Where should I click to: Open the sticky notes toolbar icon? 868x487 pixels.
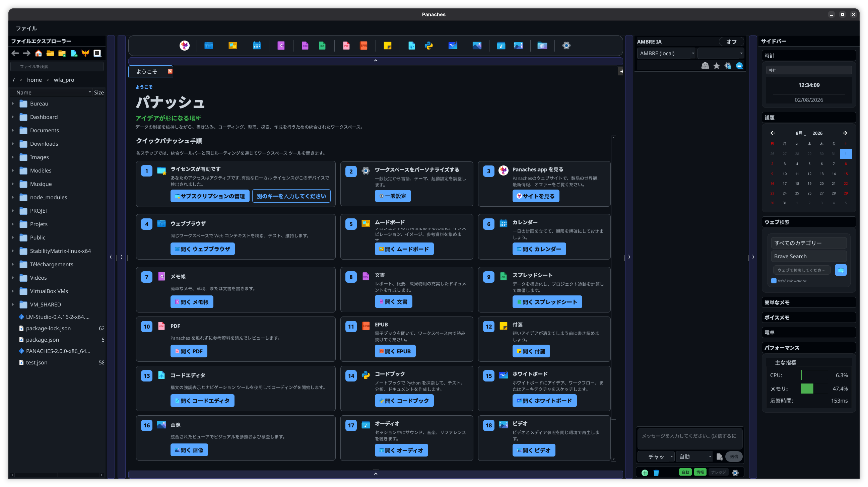point(388,46)
